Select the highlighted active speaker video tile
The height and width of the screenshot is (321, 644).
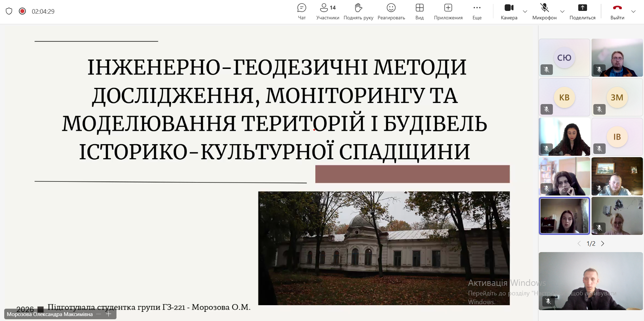pyautogui.click(x=564, y=216)
